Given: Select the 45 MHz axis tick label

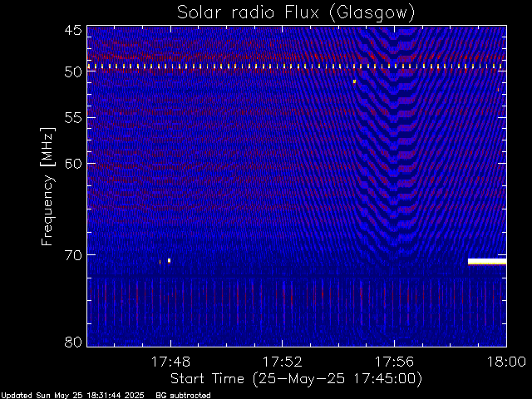Looking at the screenshot, I should [73, 30].
